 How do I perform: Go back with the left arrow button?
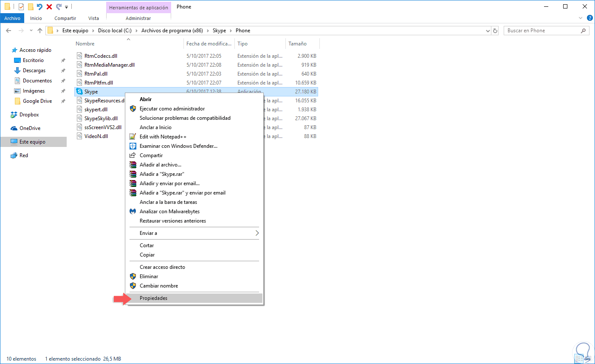pyautogui.click(x=8, y=31)
